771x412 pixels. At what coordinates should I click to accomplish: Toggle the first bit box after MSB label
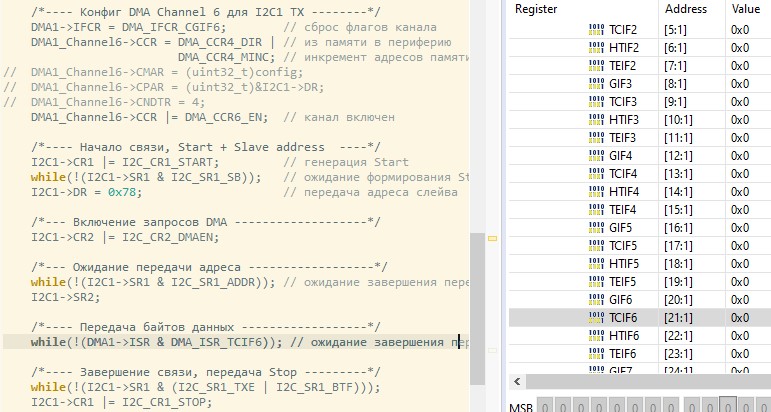click(x=546, y=406)
